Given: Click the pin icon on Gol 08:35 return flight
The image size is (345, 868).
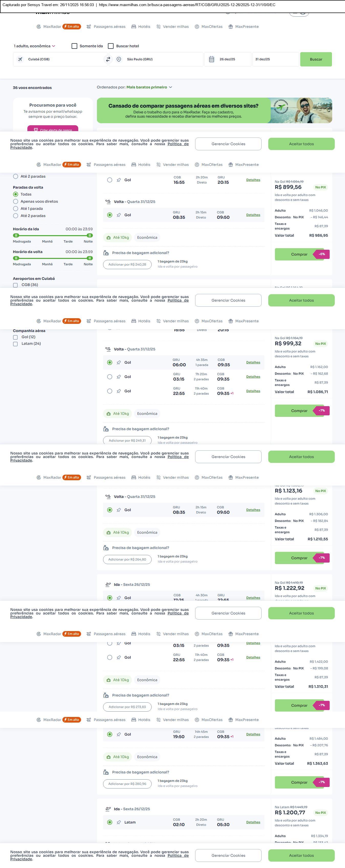Looking at the screenshot, I should click(119, 215).
